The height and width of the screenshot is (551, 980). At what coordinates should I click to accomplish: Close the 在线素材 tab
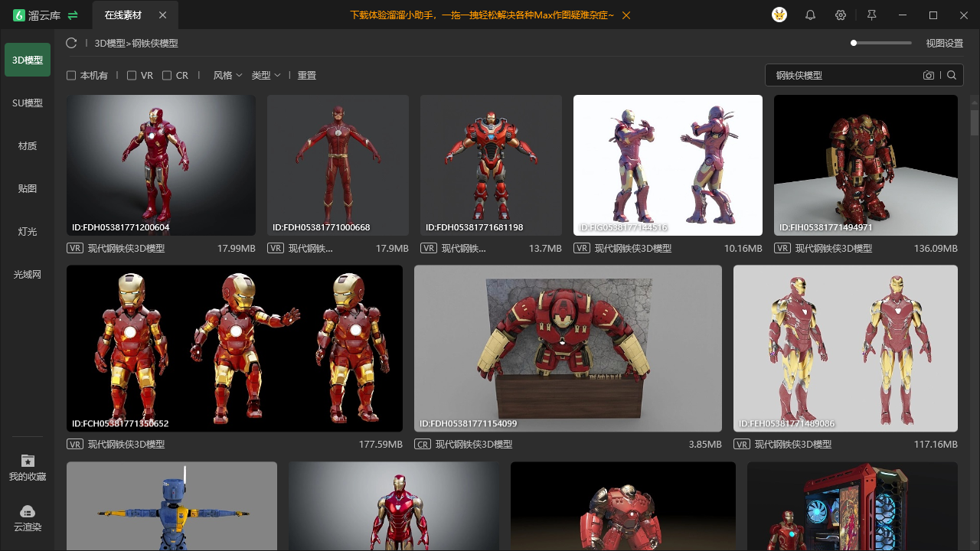coord(162,15)
